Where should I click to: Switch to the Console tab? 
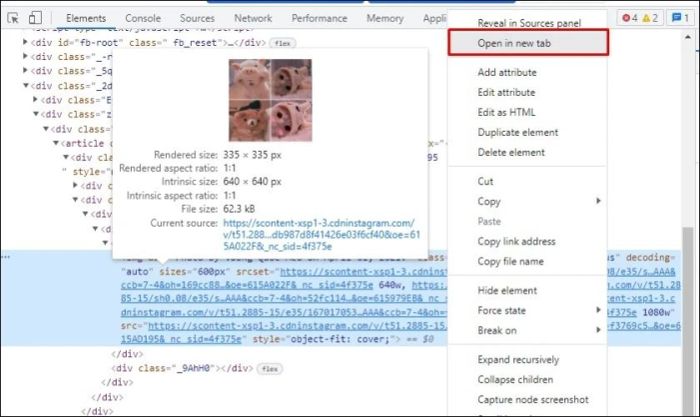143,18
